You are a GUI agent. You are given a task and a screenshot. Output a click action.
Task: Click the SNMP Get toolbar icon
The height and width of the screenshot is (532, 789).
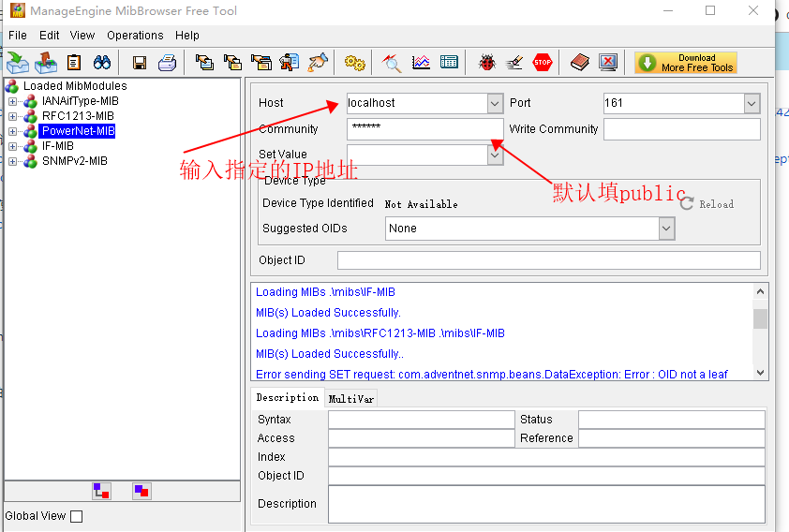[x=204, y=63]
